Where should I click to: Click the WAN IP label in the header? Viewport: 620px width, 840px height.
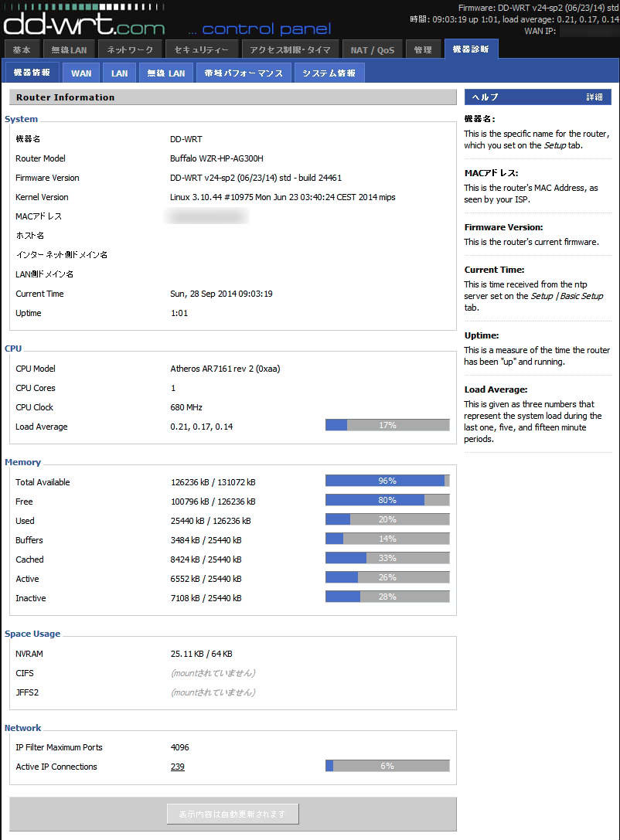pos(540,31)
